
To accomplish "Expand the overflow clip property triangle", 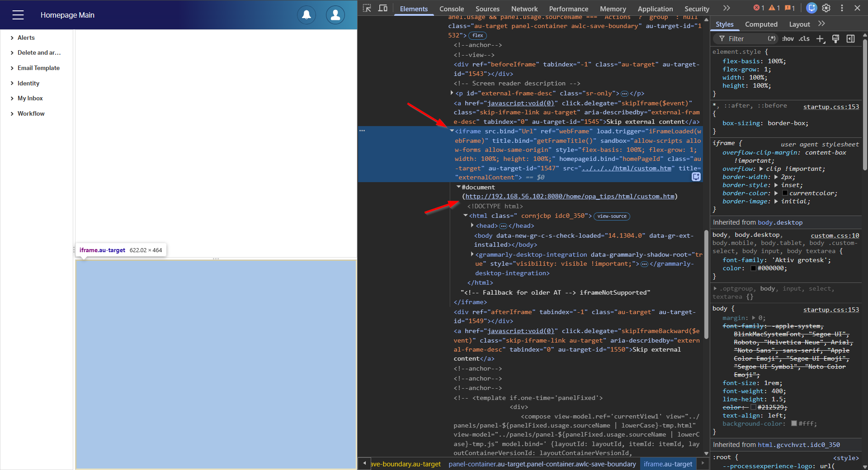I will pos(761,169).
